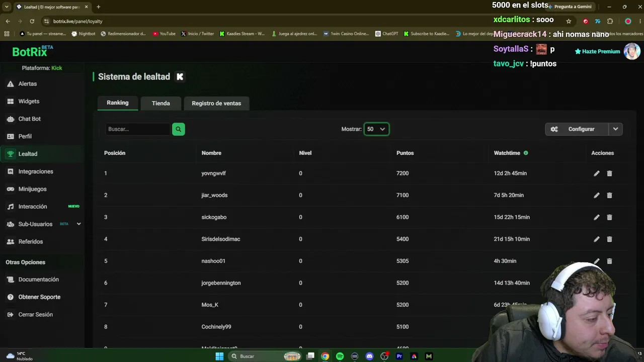
Task: Open the taskbar weather widget
Action: tap(20, 356)
